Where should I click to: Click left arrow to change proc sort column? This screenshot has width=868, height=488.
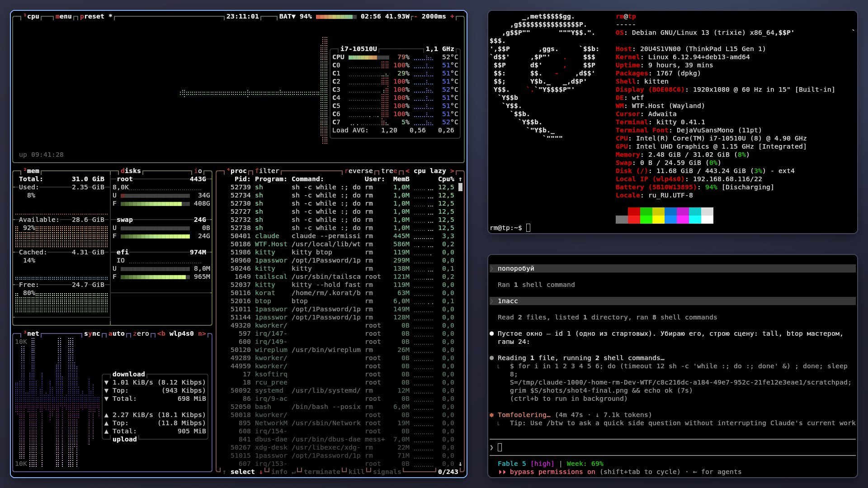click(x=407, y=171)
